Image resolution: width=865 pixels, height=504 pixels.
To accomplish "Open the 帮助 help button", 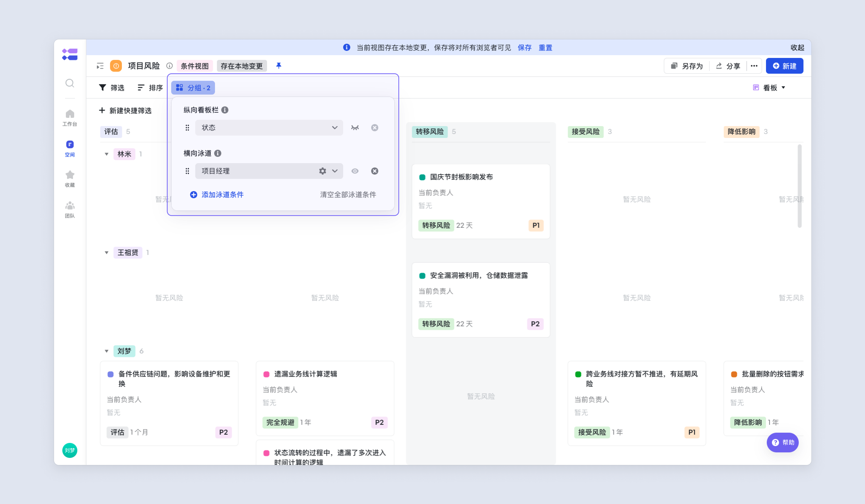I will pyautogui.click(x=783, y=442).
